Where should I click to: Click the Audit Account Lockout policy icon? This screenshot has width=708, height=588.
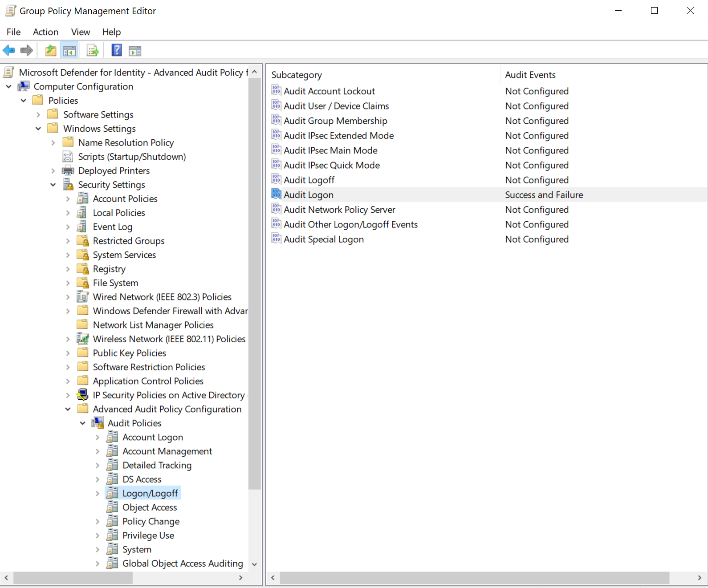point(276,91)
